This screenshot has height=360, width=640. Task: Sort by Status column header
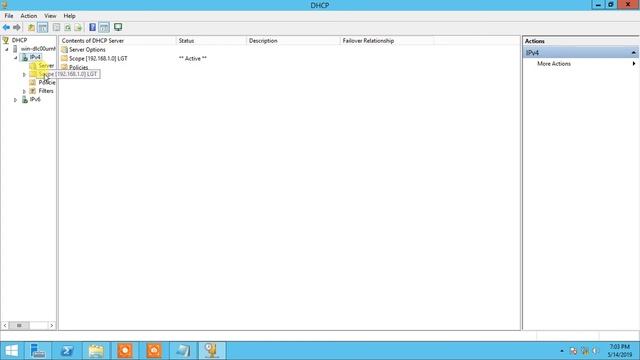point(211,41)
